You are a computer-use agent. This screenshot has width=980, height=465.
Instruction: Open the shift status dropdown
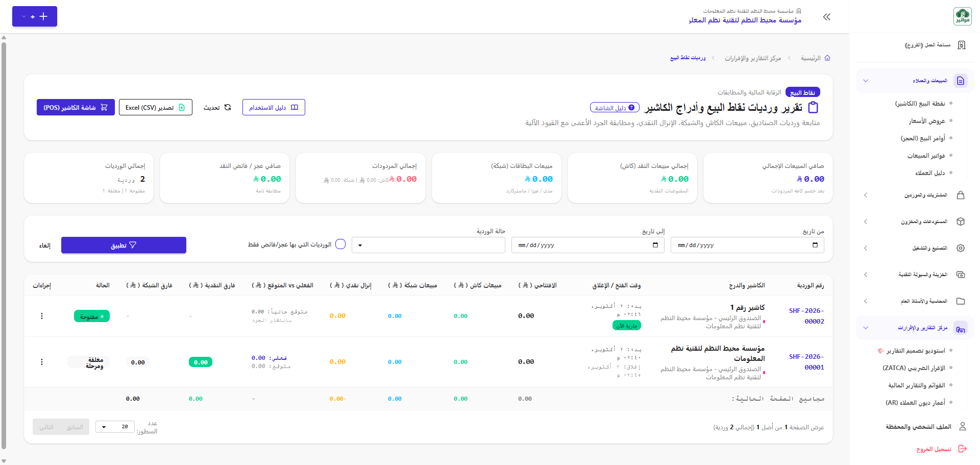[428, 245]
